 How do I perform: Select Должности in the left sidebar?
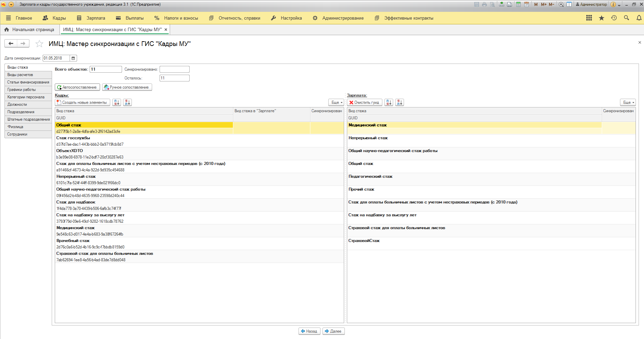tap(17, 104)
